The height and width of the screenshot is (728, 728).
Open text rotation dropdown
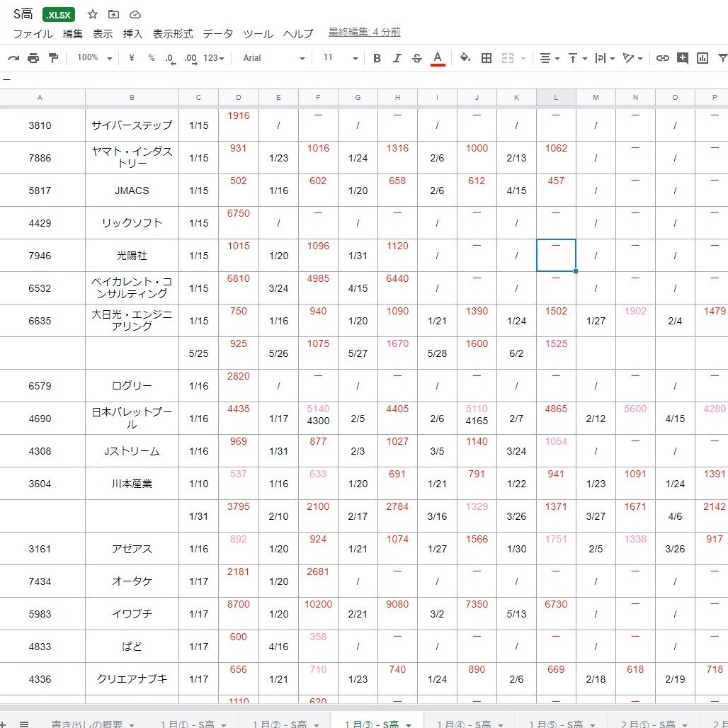coord(633,58)
